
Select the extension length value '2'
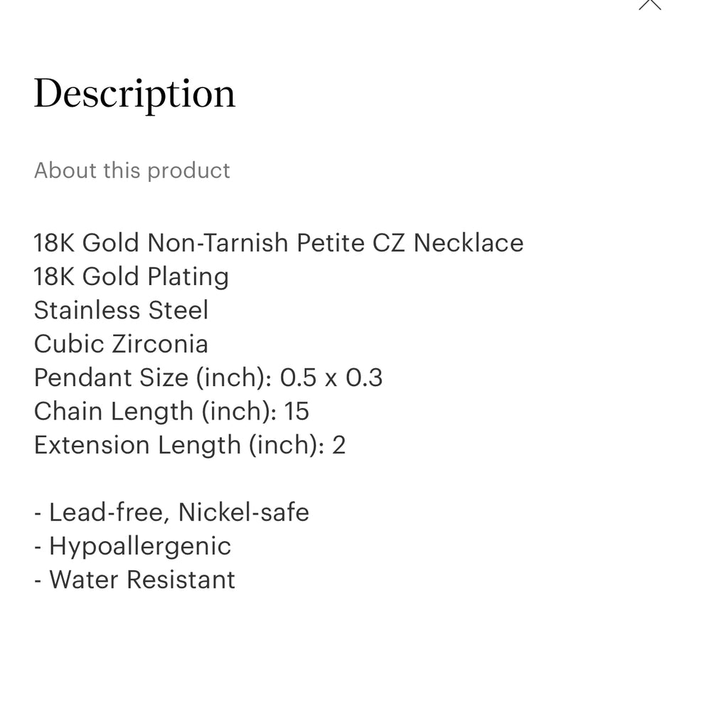[339, 445]
